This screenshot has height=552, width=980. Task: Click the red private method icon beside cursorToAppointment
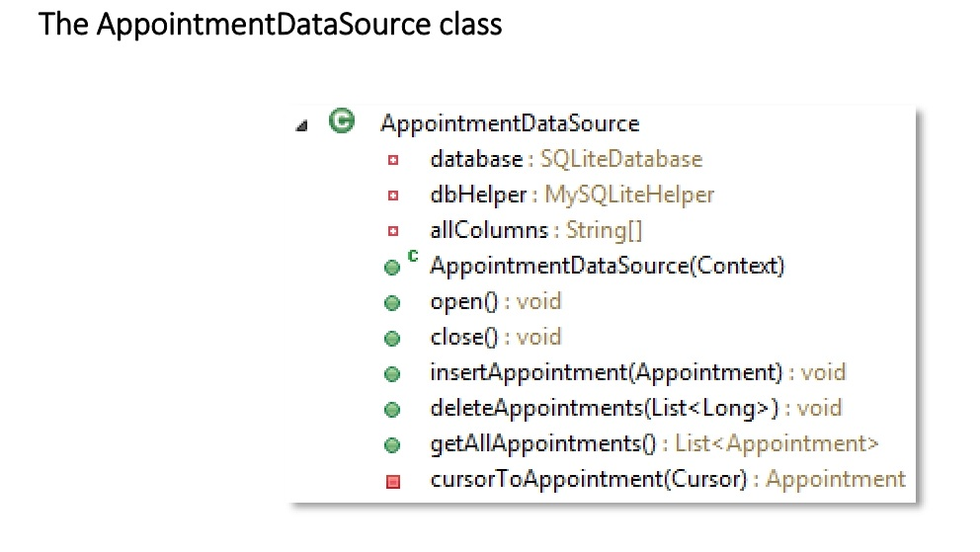pyautogui.click(x=393, y=482)
